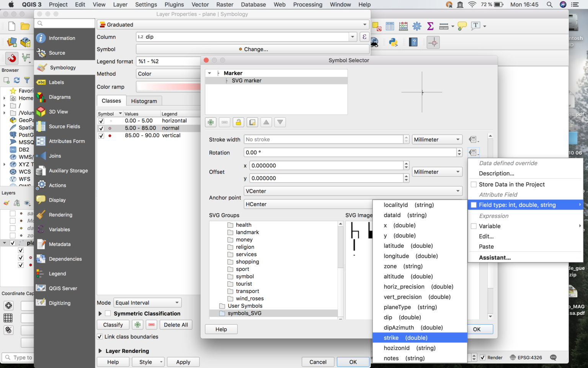This screenshot has height=368, width=588.
Task: Add a symbol layer with the green plus
Action: pyautogui.click(x=211, y=122)
